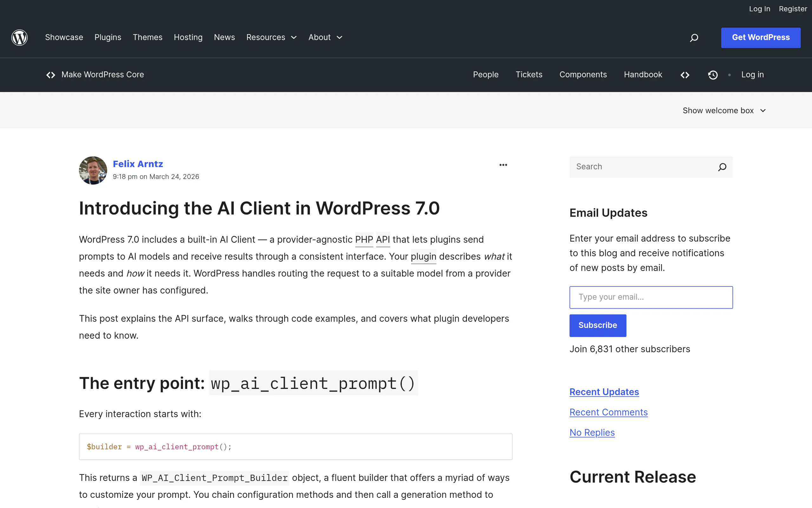Open the Make WordPress Core title link
This screenshot has width=812, height=508.
103,75
